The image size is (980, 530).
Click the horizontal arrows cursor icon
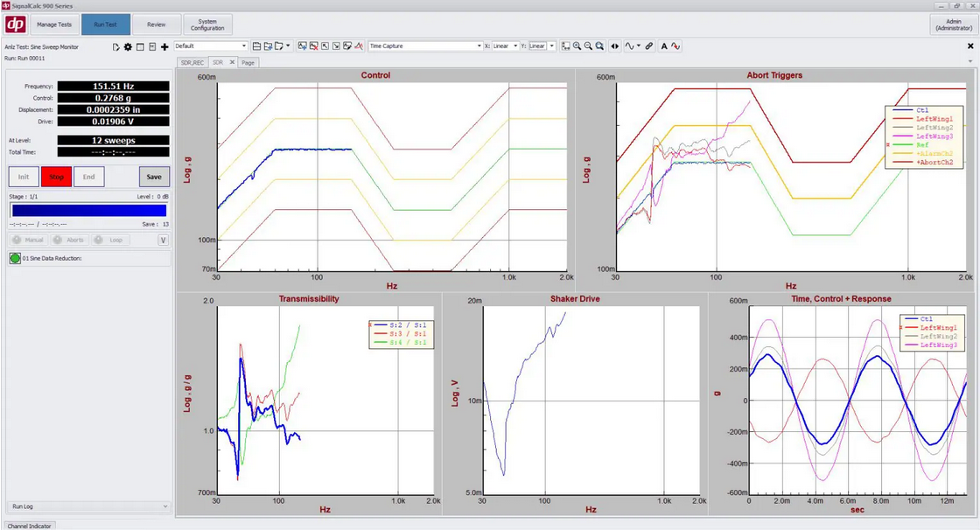(x=614, y=46)
